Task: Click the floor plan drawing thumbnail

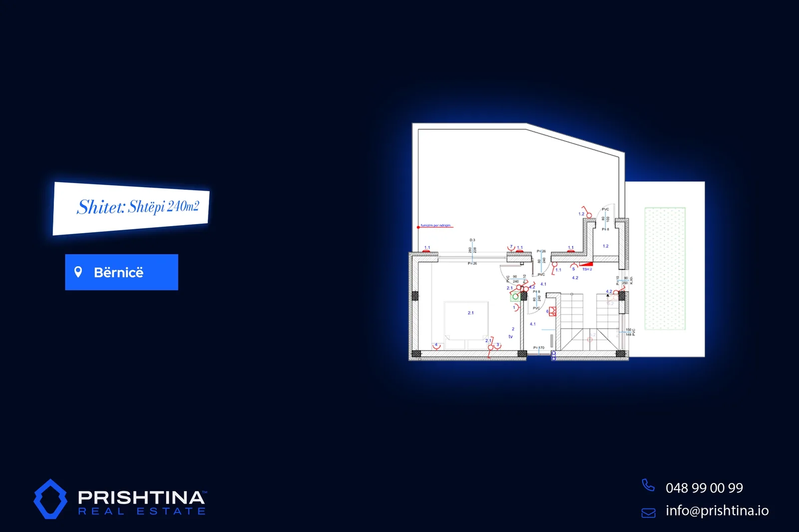Action: point(558,242)
